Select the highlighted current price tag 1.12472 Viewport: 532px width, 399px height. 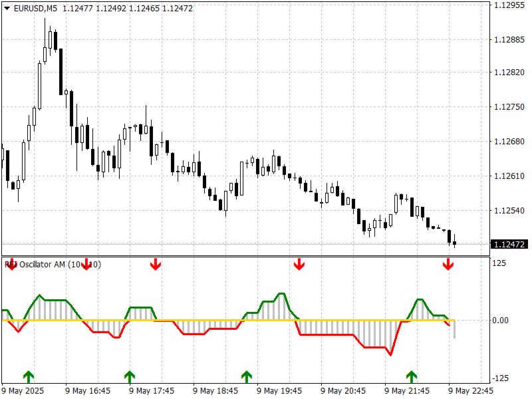[x=509, y=244]
